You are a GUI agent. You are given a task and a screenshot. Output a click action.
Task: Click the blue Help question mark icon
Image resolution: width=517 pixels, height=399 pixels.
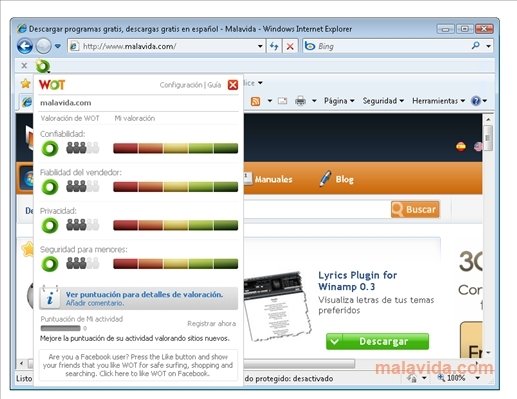pos(476,101)
